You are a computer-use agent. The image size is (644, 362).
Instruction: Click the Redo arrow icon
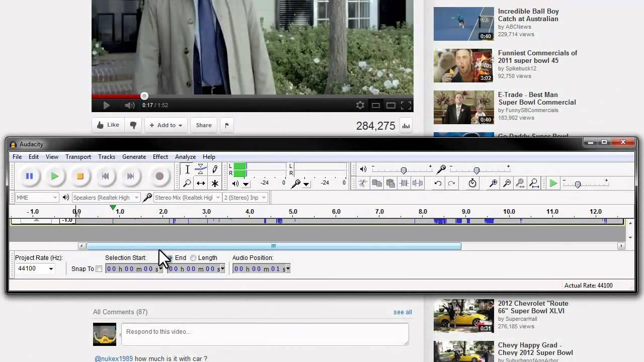tap(451, 183)
